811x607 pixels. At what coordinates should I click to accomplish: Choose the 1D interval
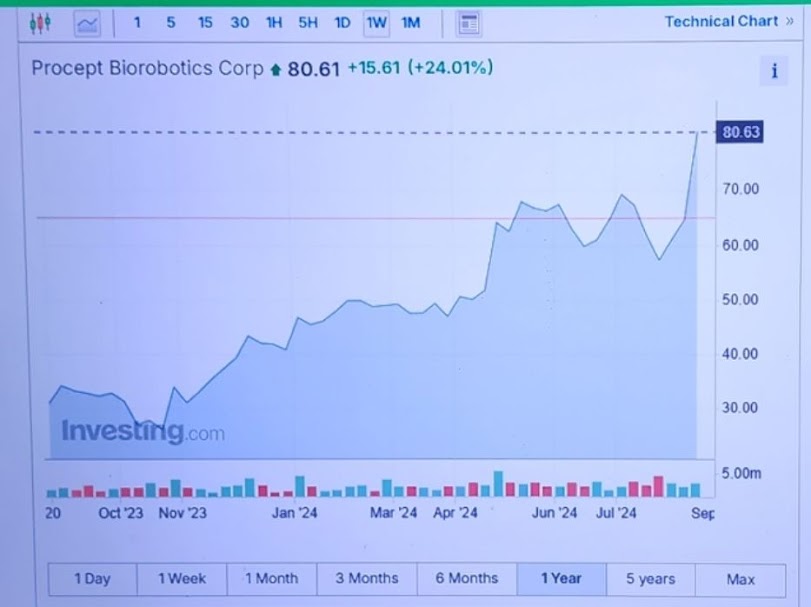tap(342, 23)
